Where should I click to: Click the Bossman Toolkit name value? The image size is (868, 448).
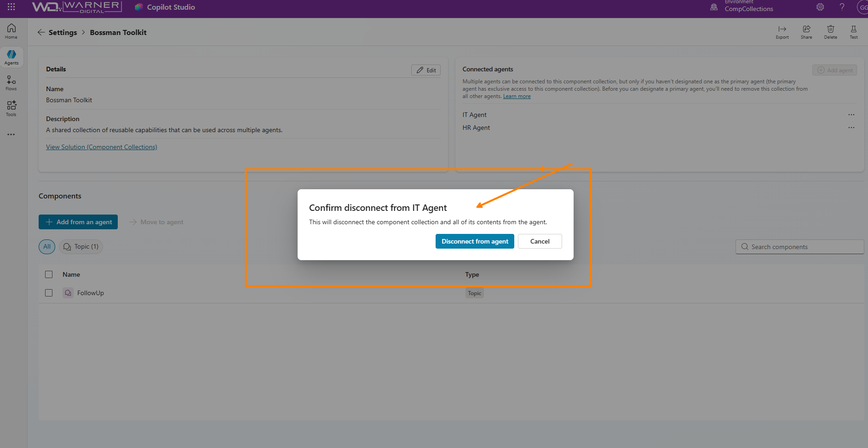[69, 100]
